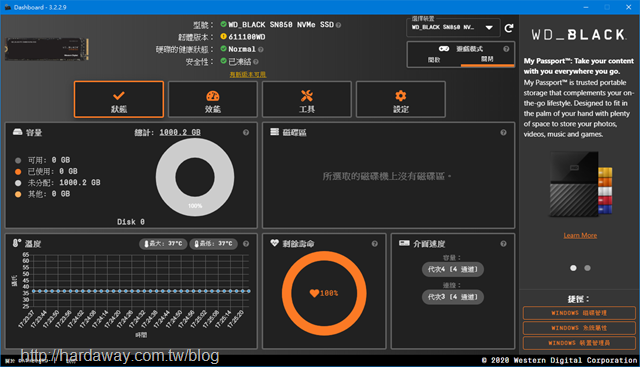Screen dimensions: 640x367
Task: Click the Life Remaining help icon
Action: 374,244
